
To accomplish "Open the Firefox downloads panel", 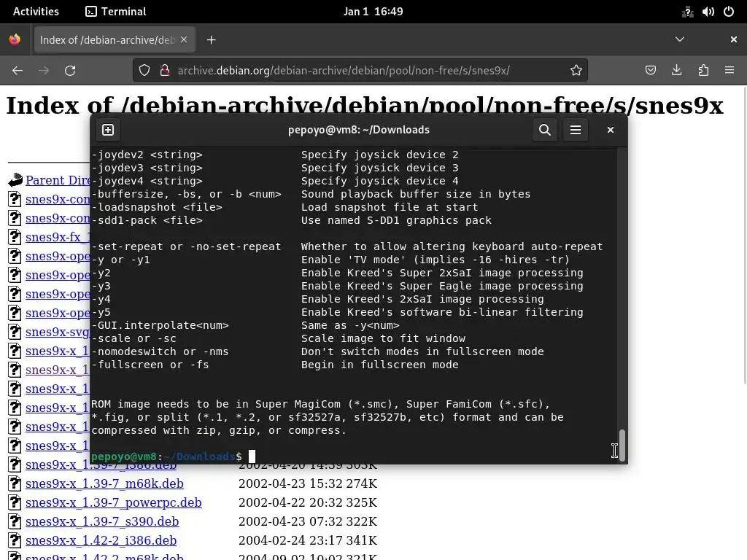I will tap(676, 71).
